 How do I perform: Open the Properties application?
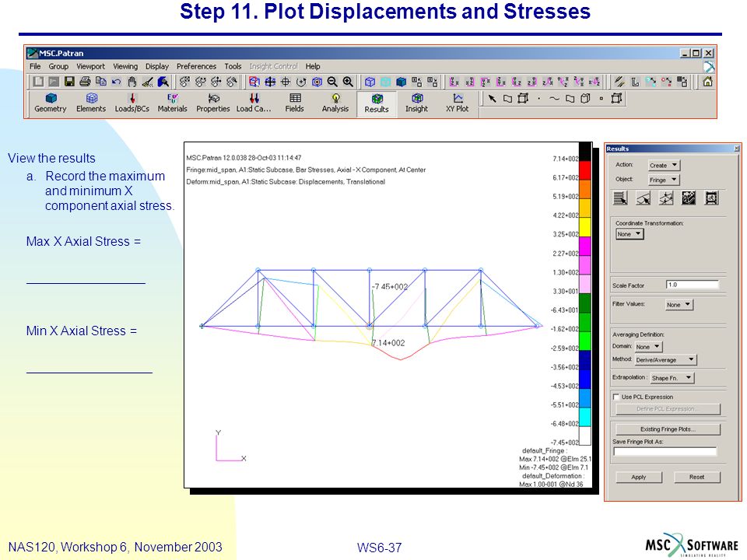(x=213, y=103)
